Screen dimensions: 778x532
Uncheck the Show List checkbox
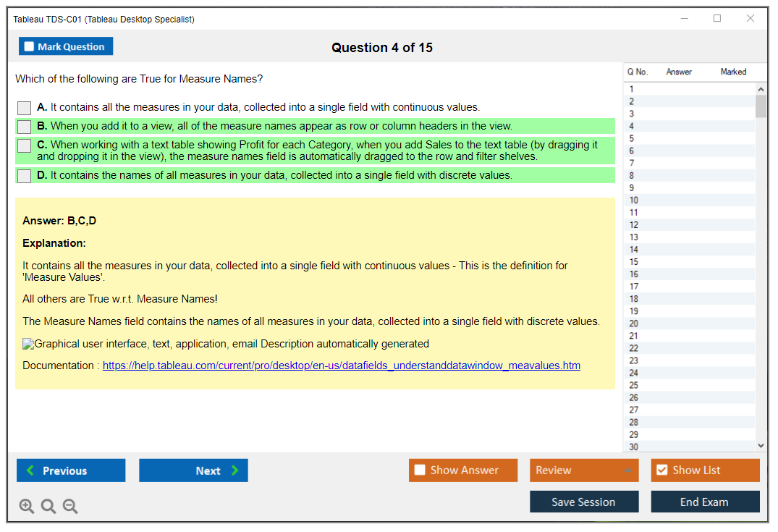click(661, 470)
